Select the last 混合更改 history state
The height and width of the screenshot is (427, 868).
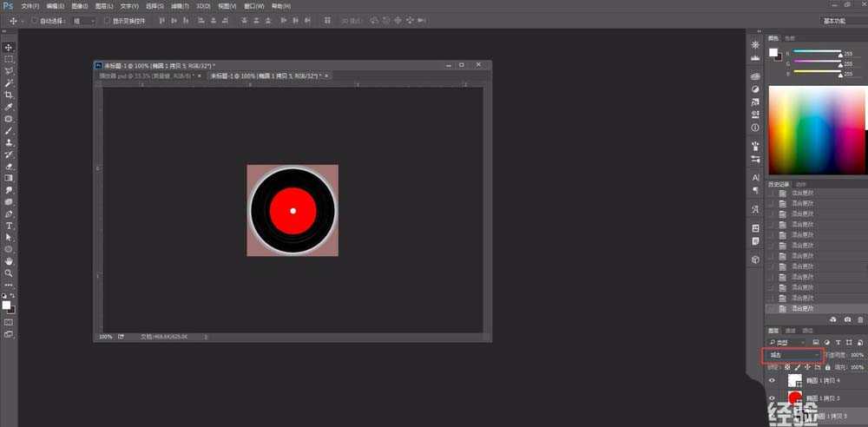[803, 308]
